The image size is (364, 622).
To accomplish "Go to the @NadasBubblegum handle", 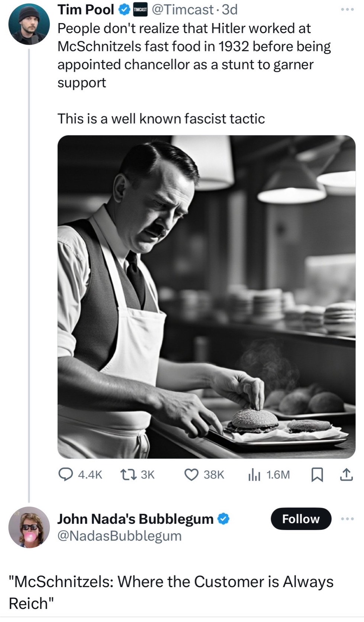I will coord(119,536).
